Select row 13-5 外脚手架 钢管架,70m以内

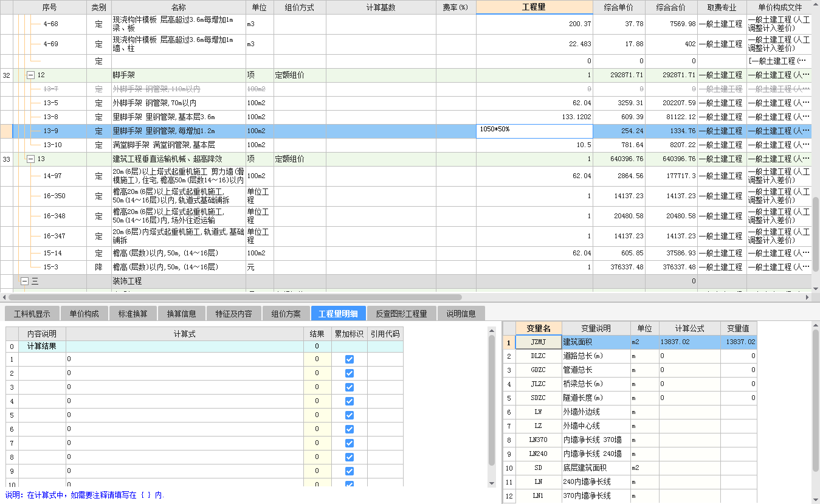coord(405,103)
